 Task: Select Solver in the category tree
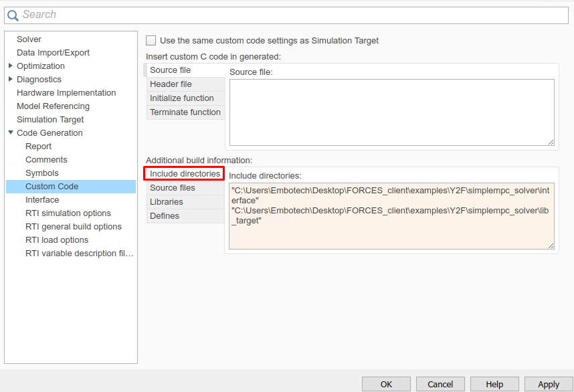pyautogui.click(x=29, y=39)
